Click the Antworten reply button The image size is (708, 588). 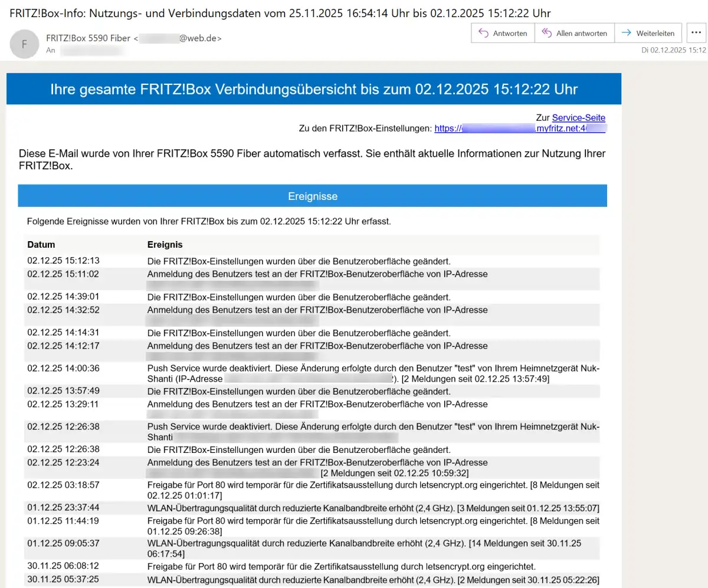click(x=503, y=33)
